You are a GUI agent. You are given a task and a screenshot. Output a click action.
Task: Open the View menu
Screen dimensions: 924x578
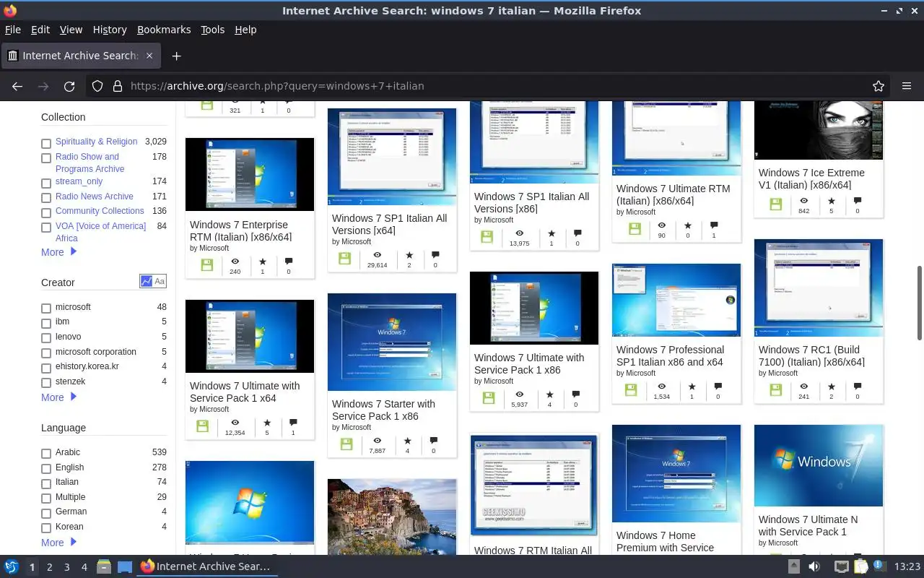71,30
